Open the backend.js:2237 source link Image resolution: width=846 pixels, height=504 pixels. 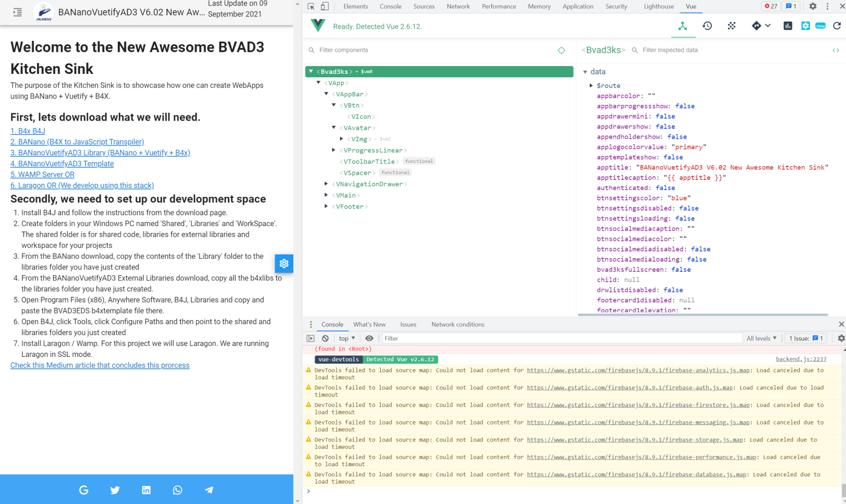[801, 359]
